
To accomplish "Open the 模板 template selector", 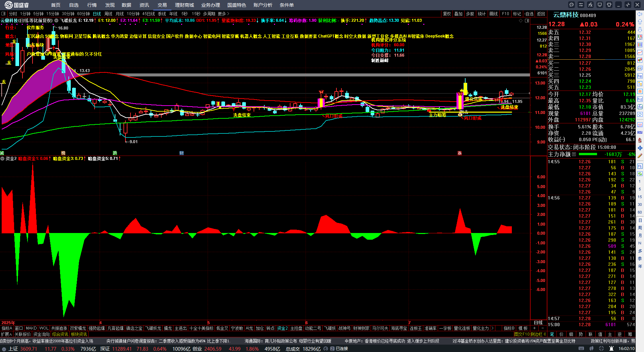I will coord(523,328).
